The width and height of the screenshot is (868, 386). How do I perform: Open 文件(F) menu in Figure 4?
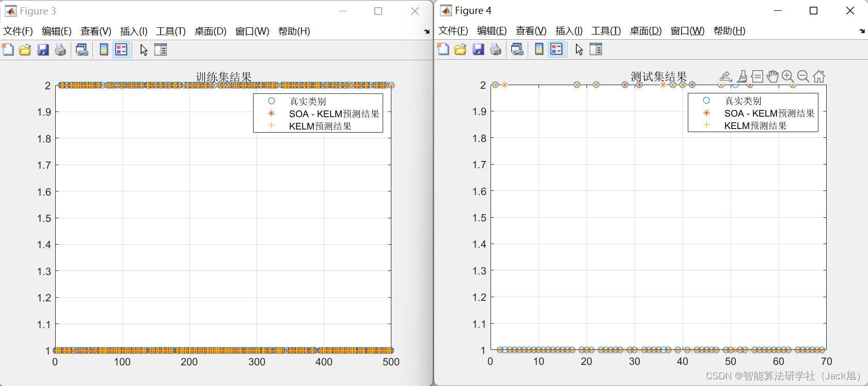(x=453, y=30)
